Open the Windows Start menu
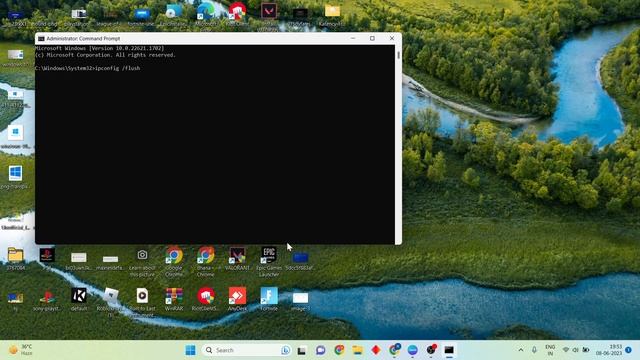 pos(190,350)
